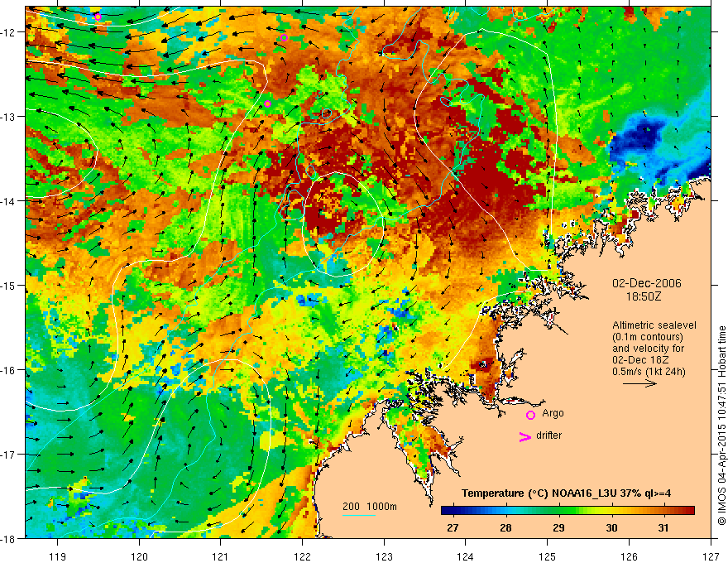Click the '200 1000m' depth legend text

[370, 507]
